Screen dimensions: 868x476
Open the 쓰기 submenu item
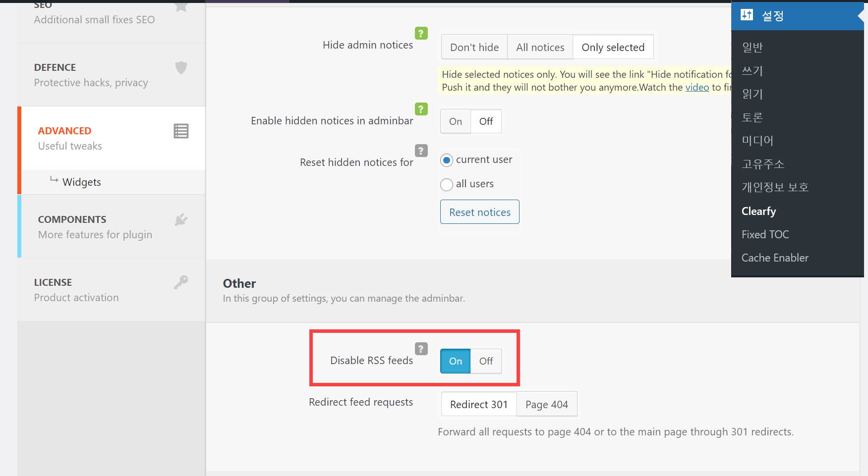(752, 70)
